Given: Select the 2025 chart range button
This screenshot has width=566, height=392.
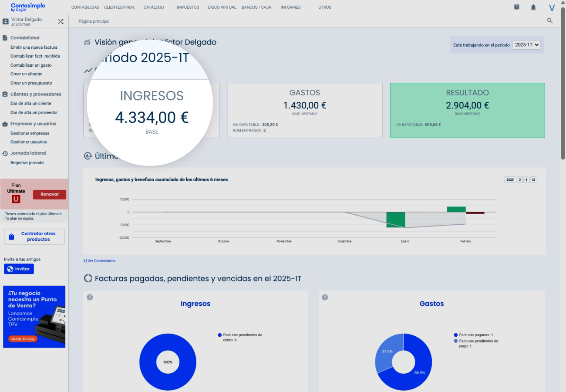Looking at the screenshot, I should pos(510,180).
